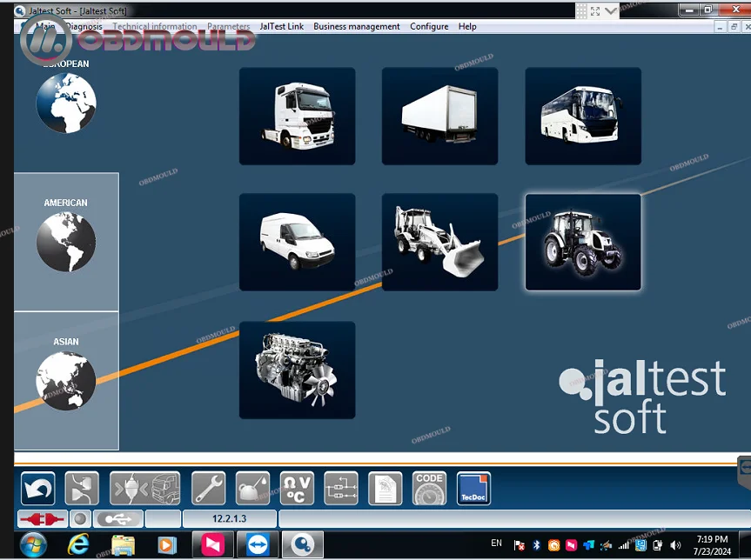Switch to the Asian region globe
The width and height of the screenshot is (751, 560).
click(x=66, y=380)
